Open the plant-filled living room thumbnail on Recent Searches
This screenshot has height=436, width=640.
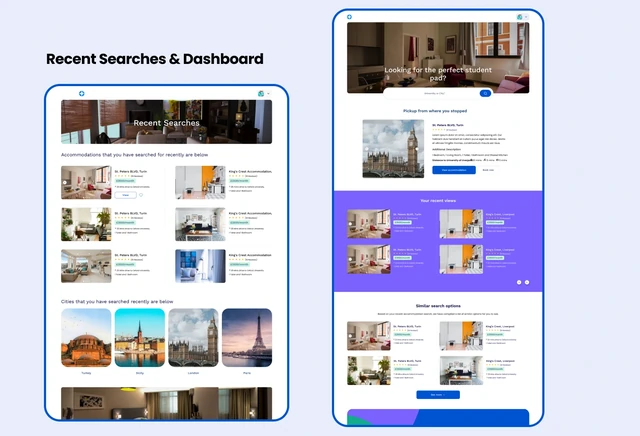[86, 224]
